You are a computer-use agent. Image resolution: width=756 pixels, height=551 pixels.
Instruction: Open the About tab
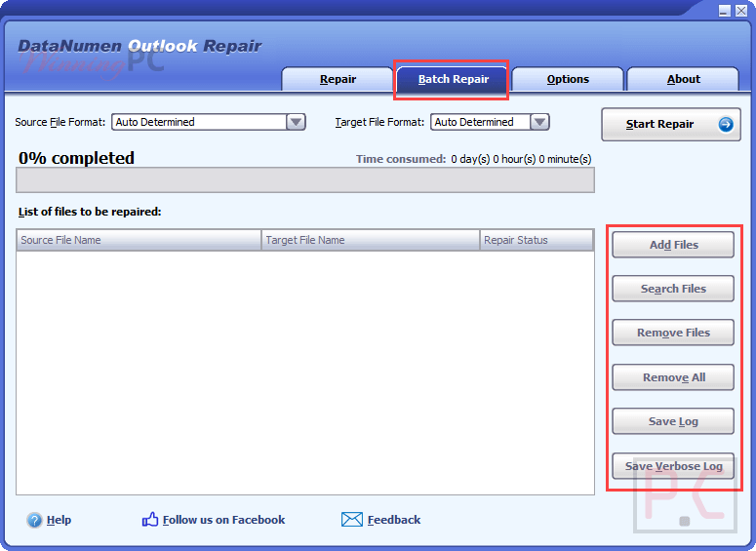683,79
